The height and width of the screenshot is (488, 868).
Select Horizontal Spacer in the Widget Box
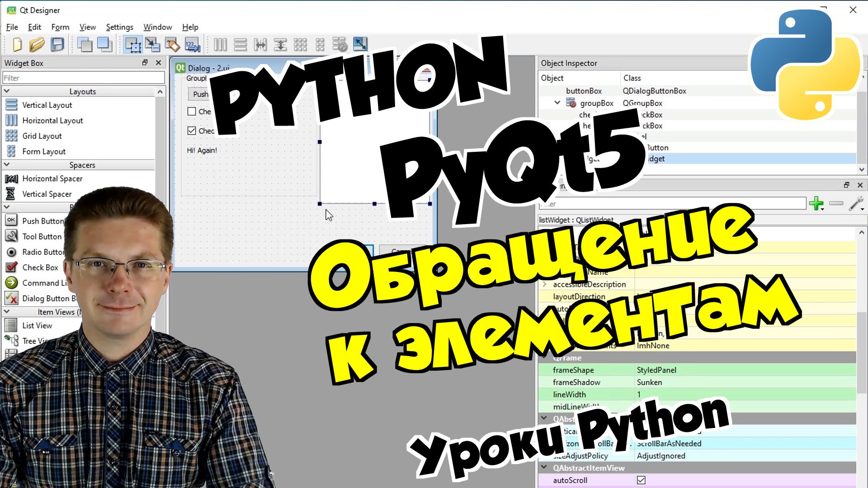click(52, 178)
